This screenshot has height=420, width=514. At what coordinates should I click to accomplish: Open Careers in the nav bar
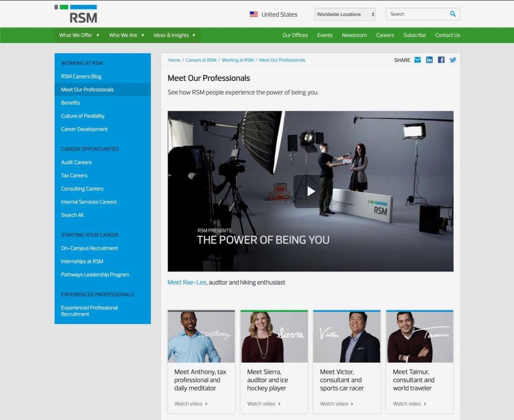385,35
